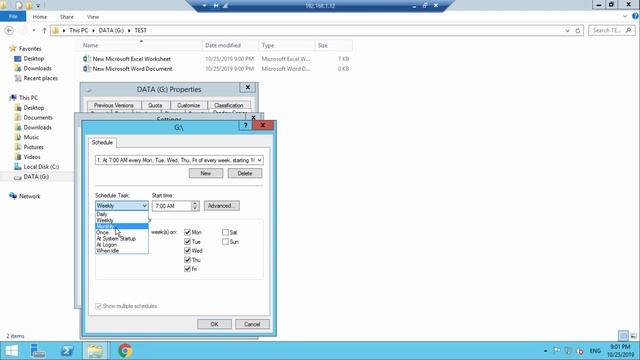Open Recent places in Favorites
Image resolution: width=640 pixels, height=360 pixels.
point(40,78)
